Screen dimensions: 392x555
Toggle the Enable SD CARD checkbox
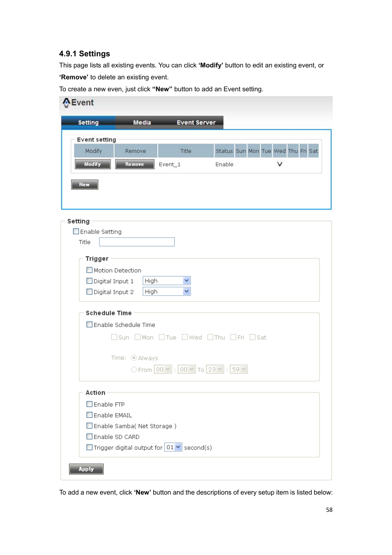[90, 436]
